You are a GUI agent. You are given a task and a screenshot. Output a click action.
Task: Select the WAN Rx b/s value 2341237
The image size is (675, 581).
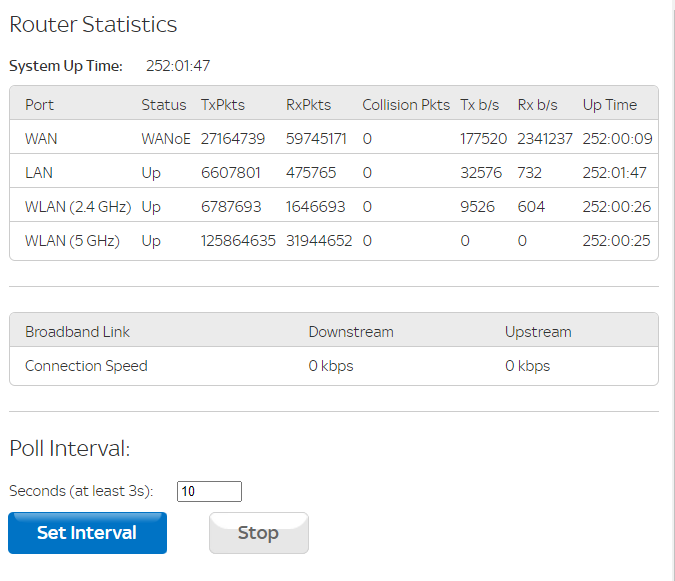coord(544,138)
